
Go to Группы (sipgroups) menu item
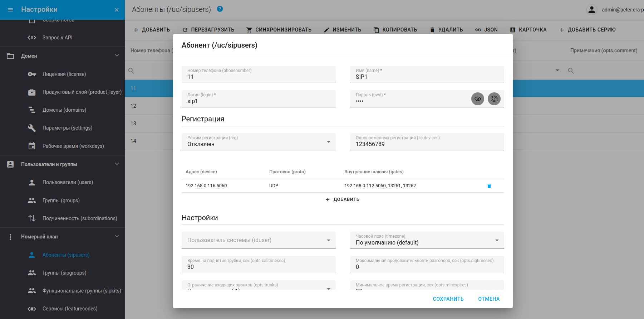pos(64,273)
